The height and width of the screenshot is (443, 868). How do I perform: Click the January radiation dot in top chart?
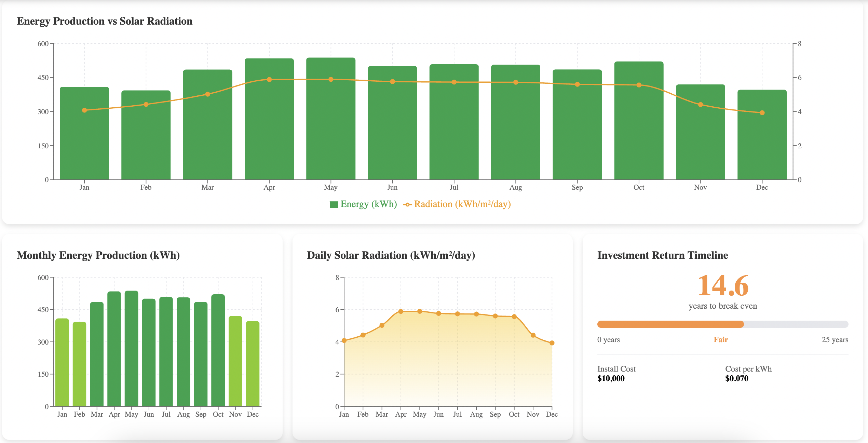(84, 110)
